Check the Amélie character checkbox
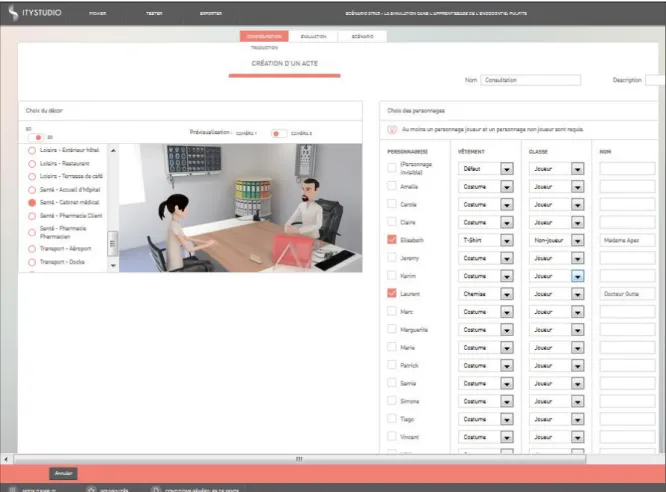 point(392,186)
